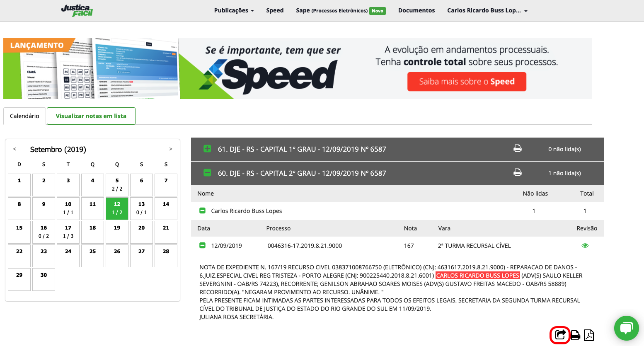Open the Speed menu item
The width and height of the screenshot is (644, 346).
(275, 10)
